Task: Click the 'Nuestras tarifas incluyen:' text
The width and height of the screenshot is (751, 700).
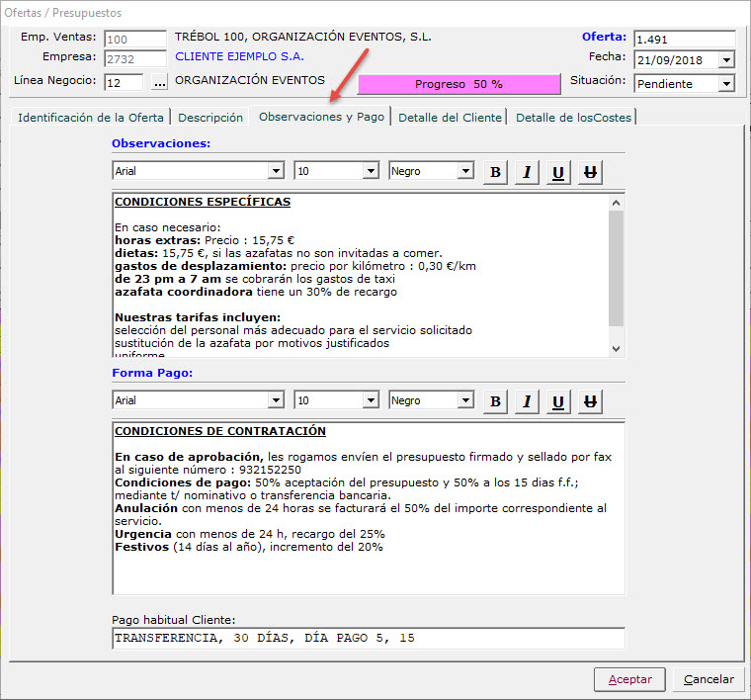Action: coord(198,317)
